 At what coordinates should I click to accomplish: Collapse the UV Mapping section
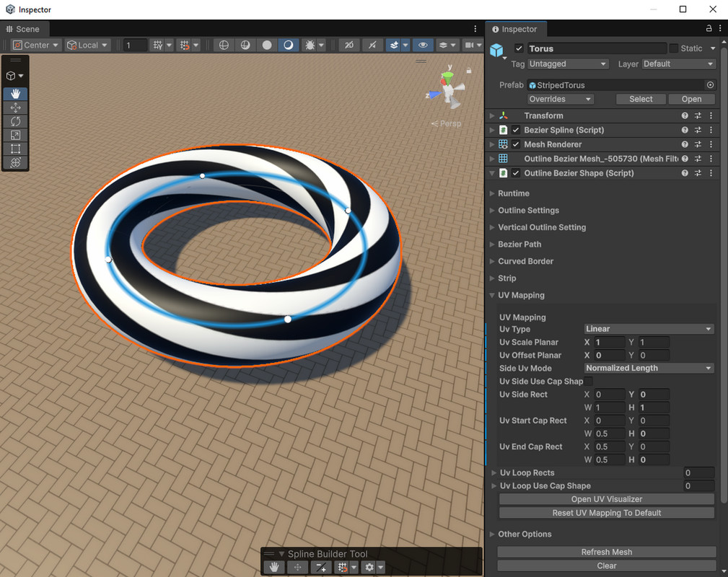point(492,295)
